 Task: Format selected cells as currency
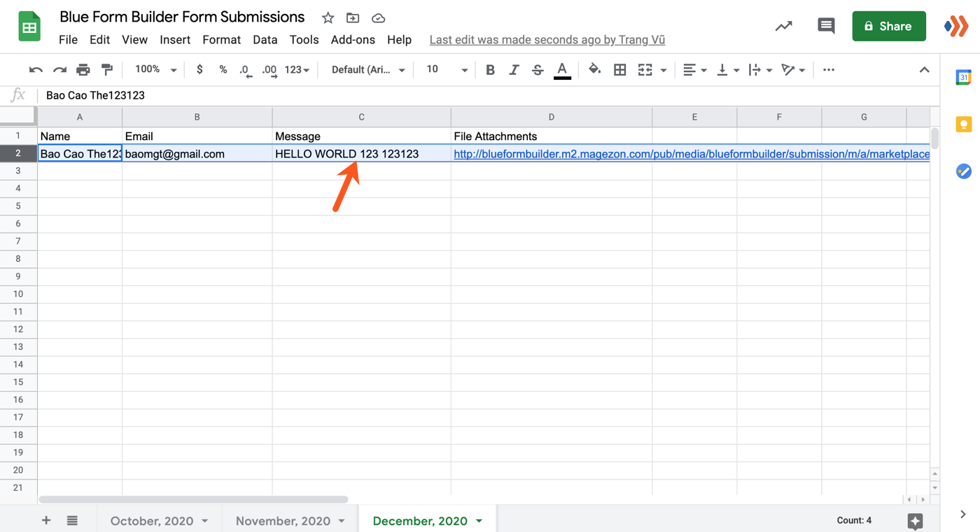pos(199,69)
